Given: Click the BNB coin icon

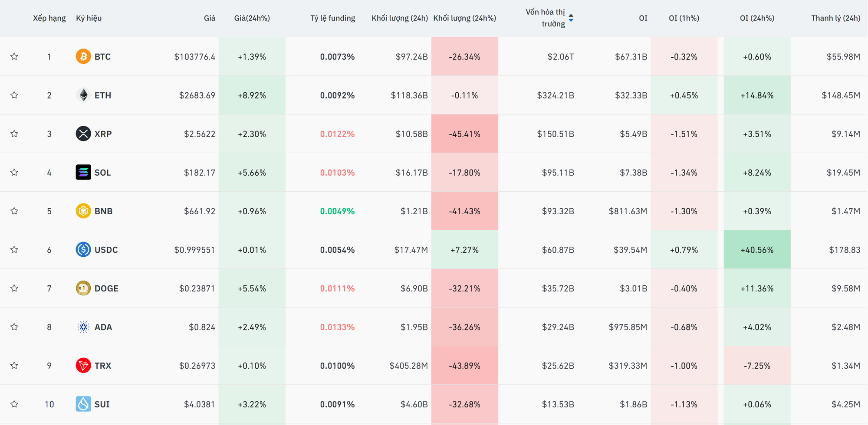Looking at the screenshot, I should tap(83, 211).
